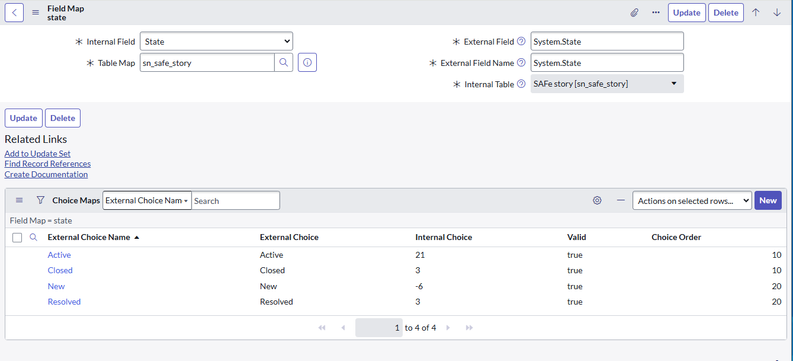
Task: Show help for the Internal Table label
Action: coord(521,84)
